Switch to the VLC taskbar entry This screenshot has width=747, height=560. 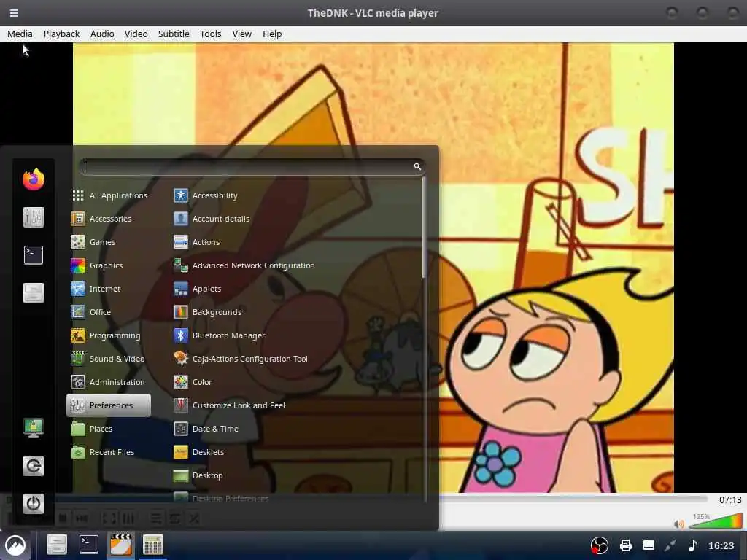121,545
